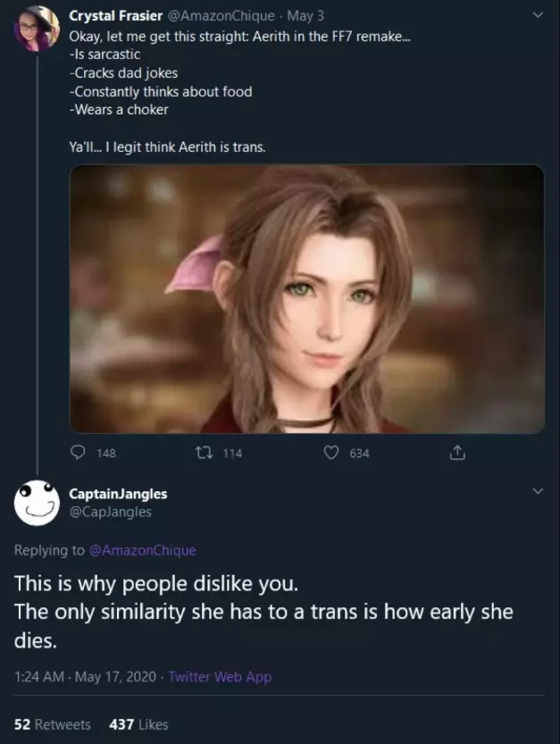The height and width of the screenshot is (744, 560).
Task: Like the tweet with heart icon
Action: click(330, 453)
